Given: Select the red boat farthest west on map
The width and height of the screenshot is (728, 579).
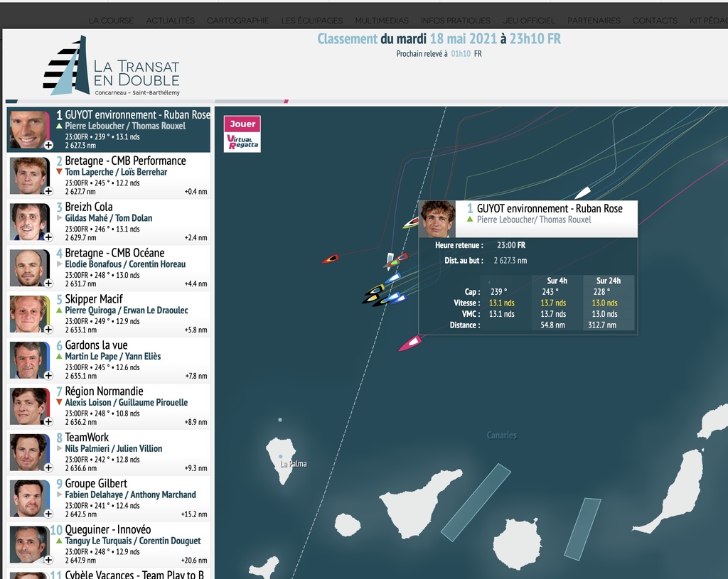Looking at the screenshot, I should (330, 259).
